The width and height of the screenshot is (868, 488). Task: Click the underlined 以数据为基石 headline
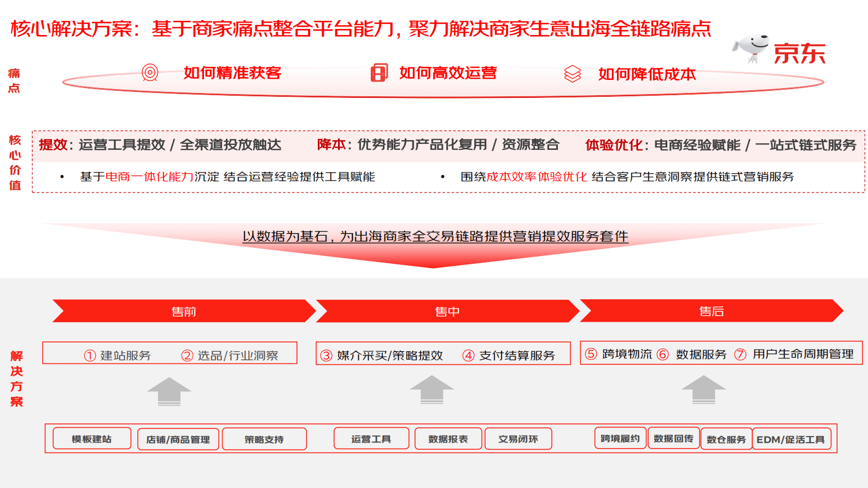[435, 236]
